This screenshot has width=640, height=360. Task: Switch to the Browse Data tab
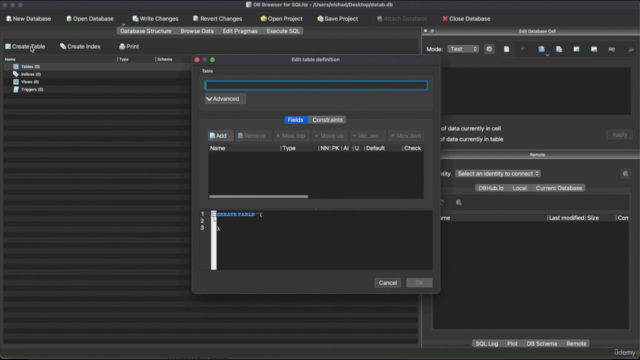(x=197, y=31)
